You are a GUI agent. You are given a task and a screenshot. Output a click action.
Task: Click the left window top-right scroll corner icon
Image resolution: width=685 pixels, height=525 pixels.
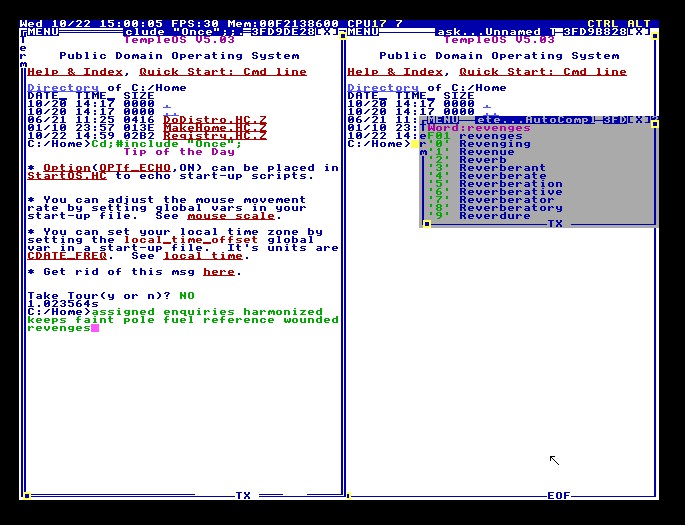(343, 36)
